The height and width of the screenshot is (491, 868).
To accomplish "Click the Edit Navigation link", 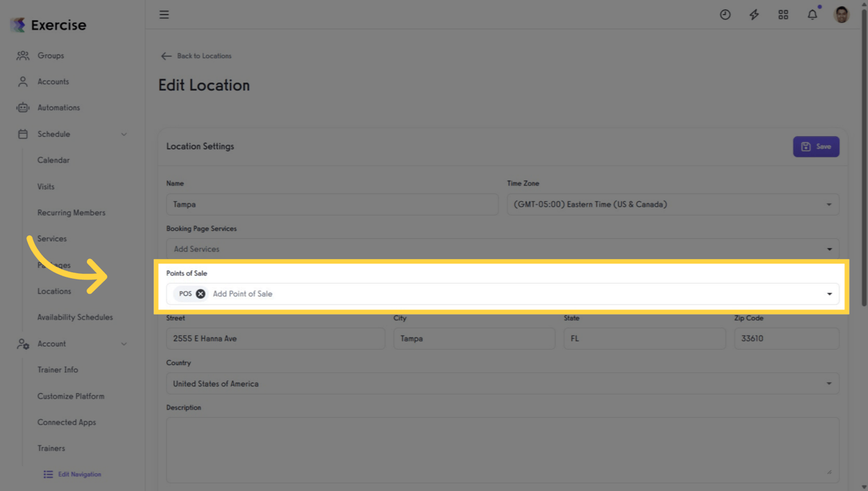I will click(79, 474).
